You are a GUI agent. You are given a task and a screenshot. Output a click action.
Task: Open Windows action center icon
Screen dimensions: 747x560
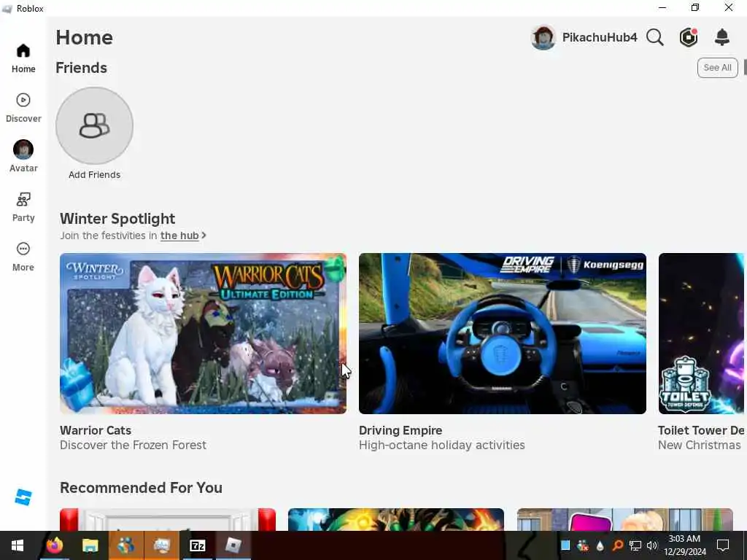pos(723,545)
